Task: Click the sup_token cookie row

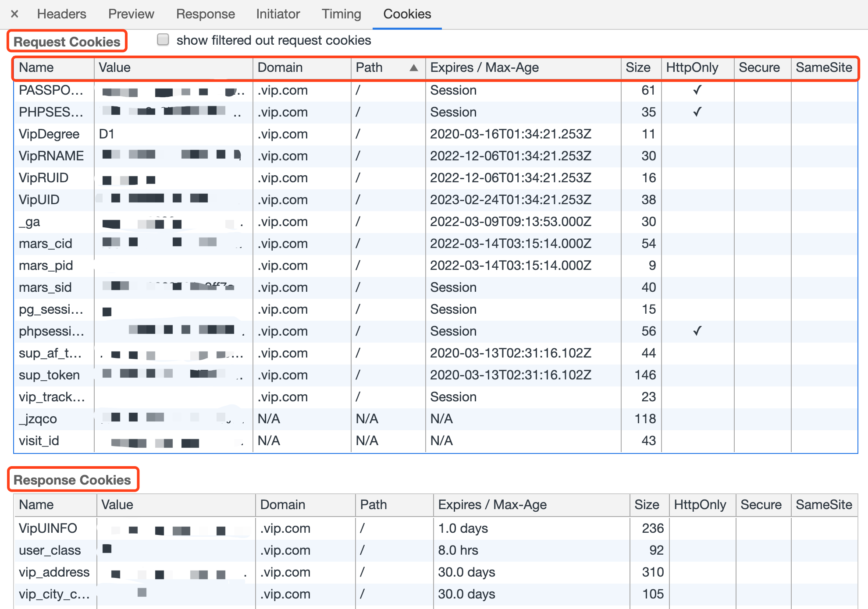Action: pyautogui.click(x=49, y=375)
